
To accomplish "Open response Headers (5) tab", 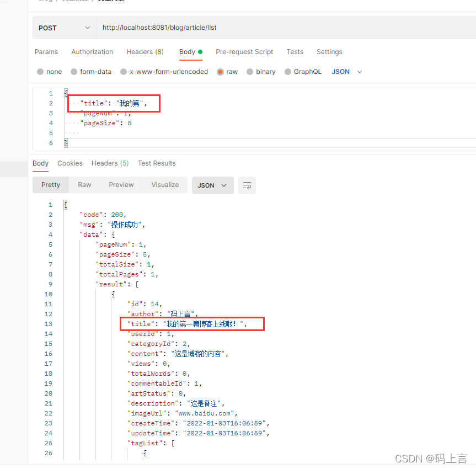I will coord(110,163).
